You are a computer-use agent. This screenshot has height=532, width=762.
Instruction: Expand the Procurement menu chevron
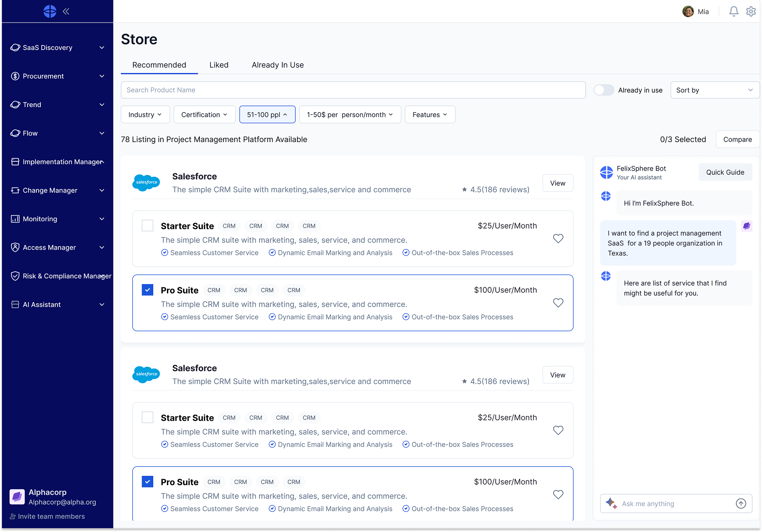(x=102, y=76)
